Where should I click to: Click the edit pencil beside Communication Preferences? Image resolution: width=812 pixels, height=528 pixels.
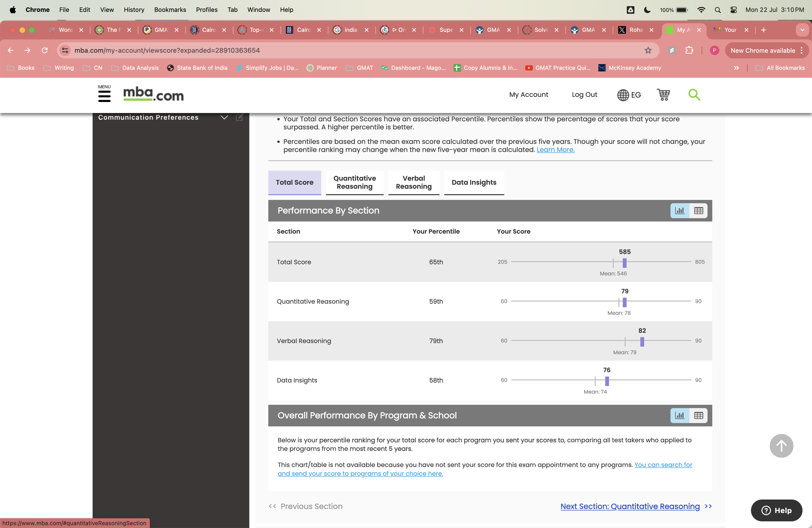coord(239,117)
